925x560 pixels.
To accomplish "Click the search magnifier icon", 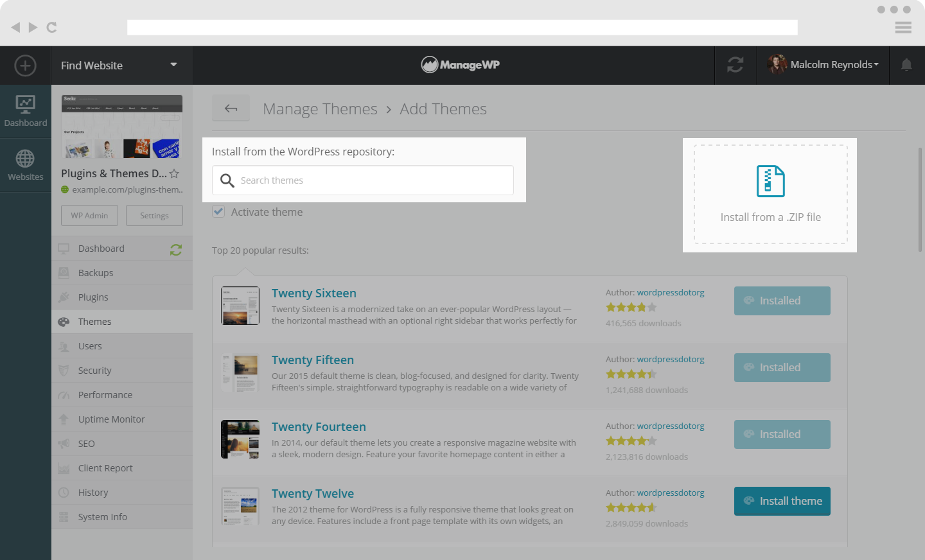I will pyautogui.click(x=227, y=180).
